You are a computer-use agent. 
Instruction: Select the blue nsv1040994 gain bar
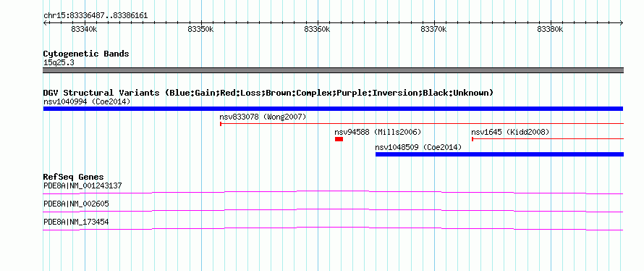pos(333,109)
